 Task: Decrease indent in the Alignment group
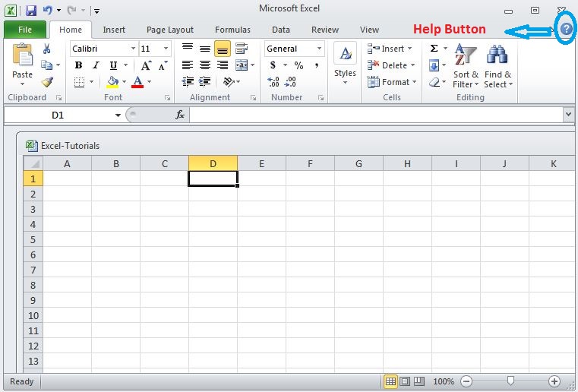[188, 81]
